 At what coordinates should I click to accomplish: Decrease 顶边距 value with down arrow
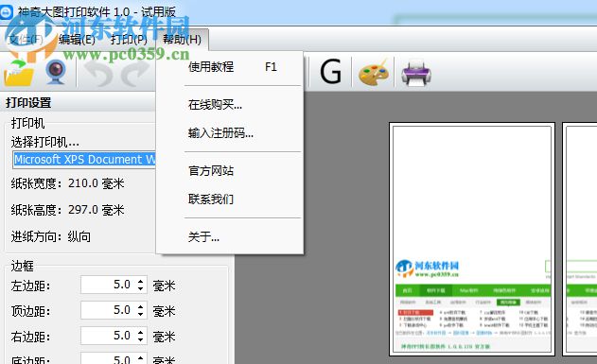(x=140, y=314)
